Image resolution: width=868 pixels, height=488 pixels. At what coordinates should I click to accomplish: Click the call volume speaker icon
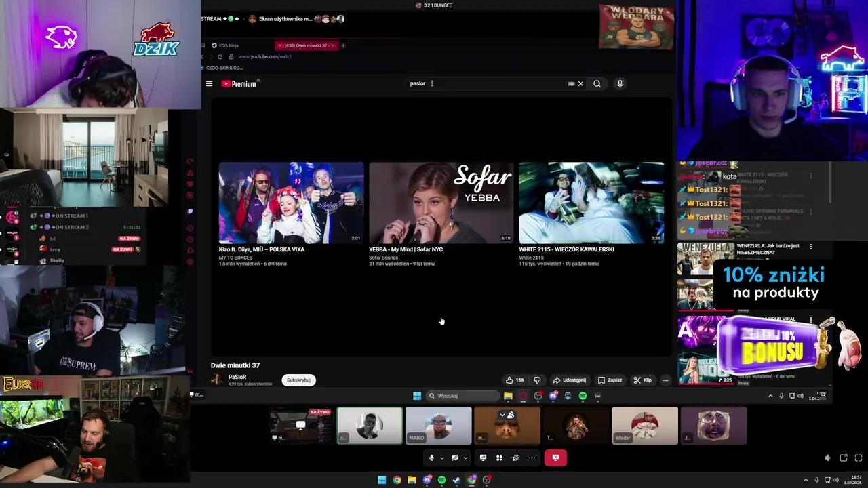[x=827, y=458]
